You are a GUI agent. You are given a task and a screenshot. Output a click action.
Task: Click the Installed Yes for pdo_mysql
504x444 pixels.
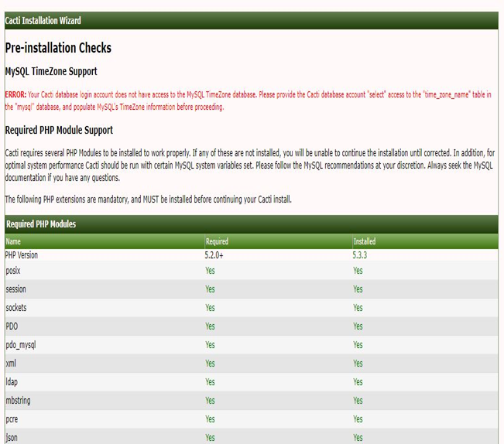pyautogui.click(x=358, y=345)
